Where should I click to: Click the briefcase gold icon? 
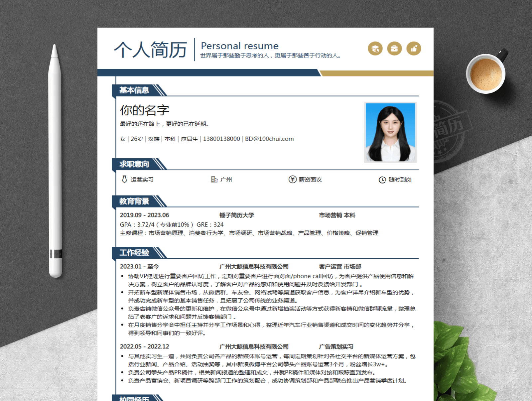pyautogui.click(x=394, y=49)
